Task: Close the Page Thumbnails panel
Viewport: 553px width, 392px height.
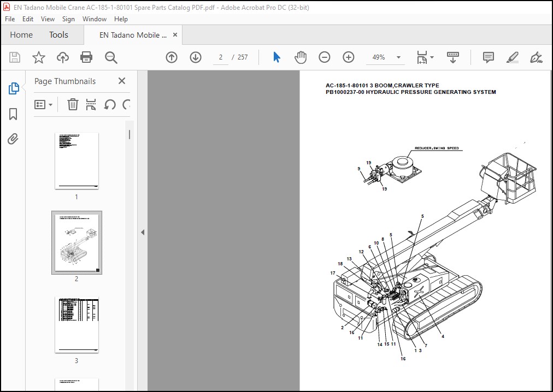Action: tap(122, 81)
